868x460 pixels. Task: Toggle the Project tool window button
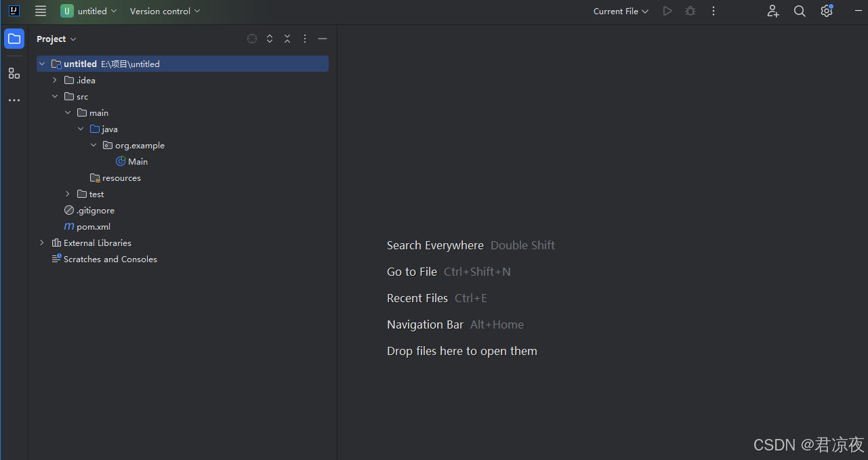[x=14, y=39]
